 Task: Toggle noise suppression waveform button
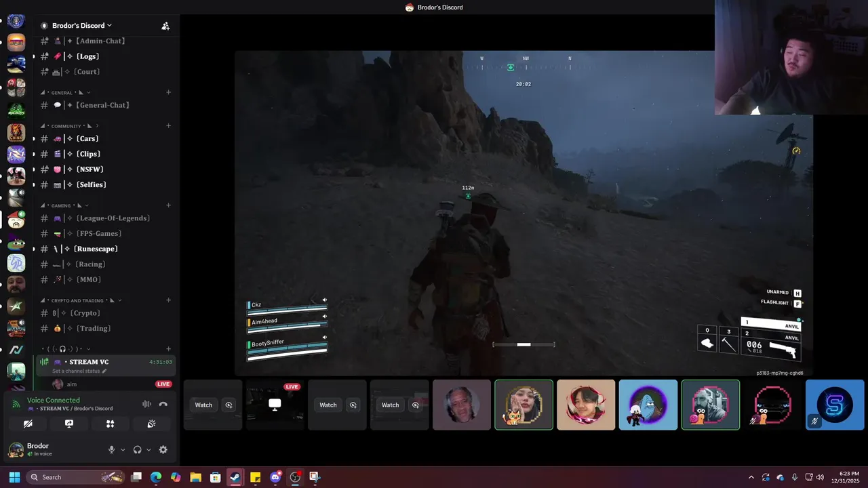146,404
